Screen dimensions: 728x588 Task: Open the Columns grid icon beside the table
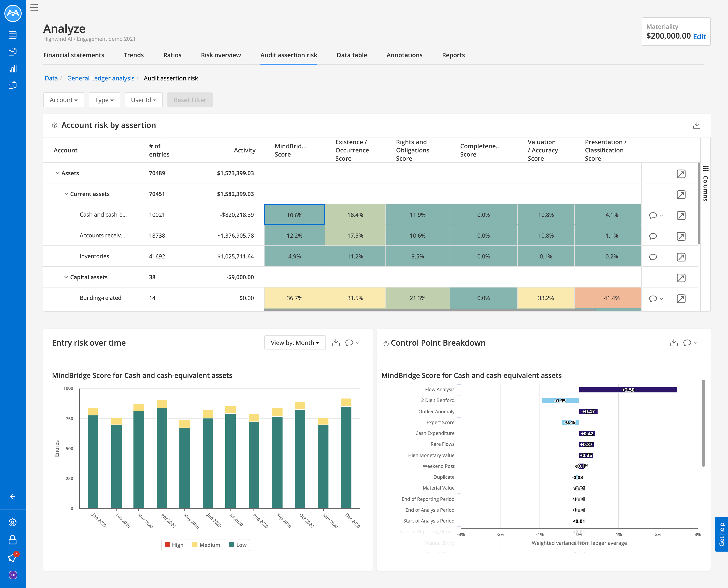click(706, 168)
